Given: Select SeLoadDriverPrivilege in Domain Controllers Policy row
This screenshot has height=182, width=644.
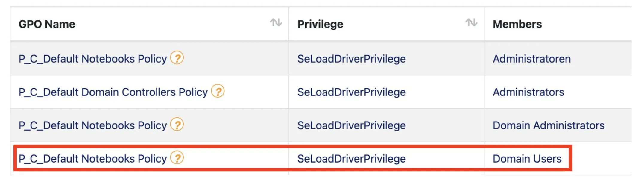Looking at the screenshot, I should coord(351,92).
